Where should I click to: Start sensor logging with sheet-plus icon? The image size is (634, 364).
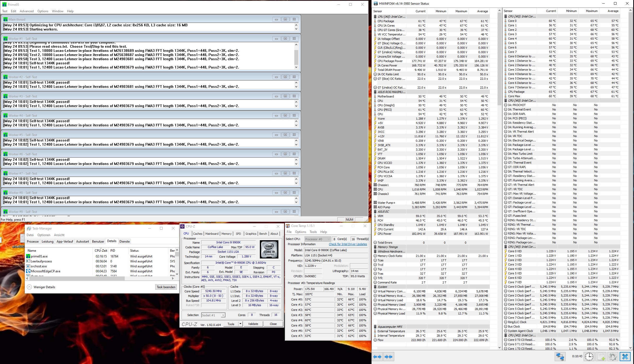coord(601,356)
